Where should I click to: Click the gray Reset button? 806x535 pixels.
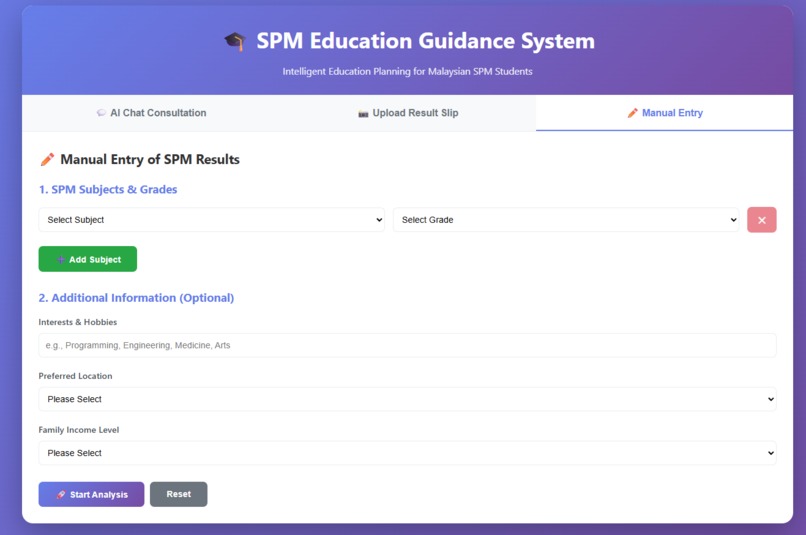click(179, 494)
